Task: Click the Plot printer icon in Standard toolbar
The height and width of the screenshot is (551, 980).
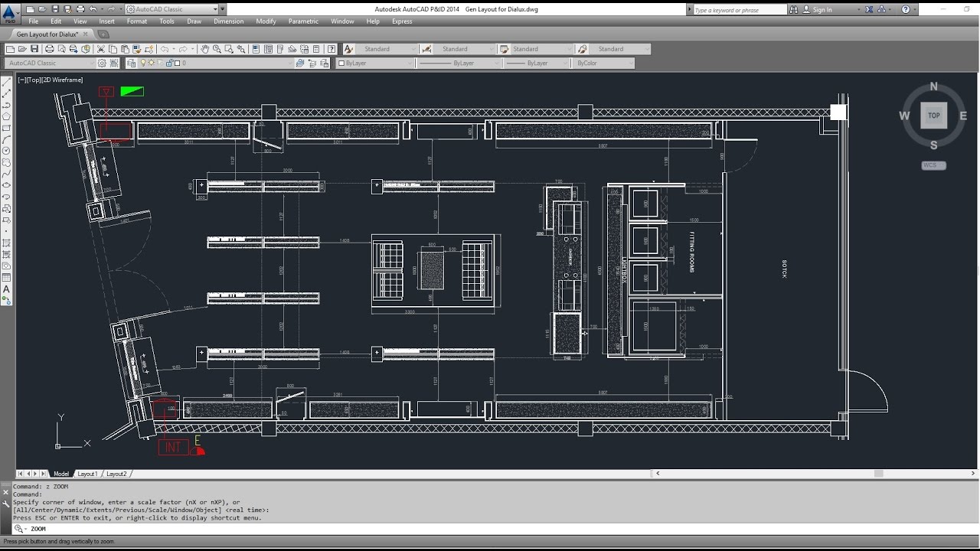Action: 49,49
